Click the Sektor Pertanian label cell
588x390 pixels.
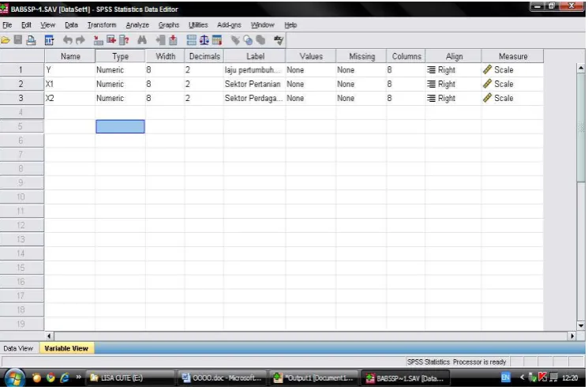tap(255, 84)
